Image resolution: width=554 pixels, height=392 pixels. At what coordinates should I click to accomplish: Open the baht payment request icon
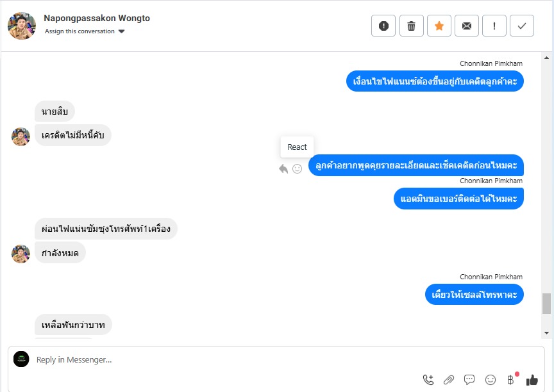click(x=511, y=380)
